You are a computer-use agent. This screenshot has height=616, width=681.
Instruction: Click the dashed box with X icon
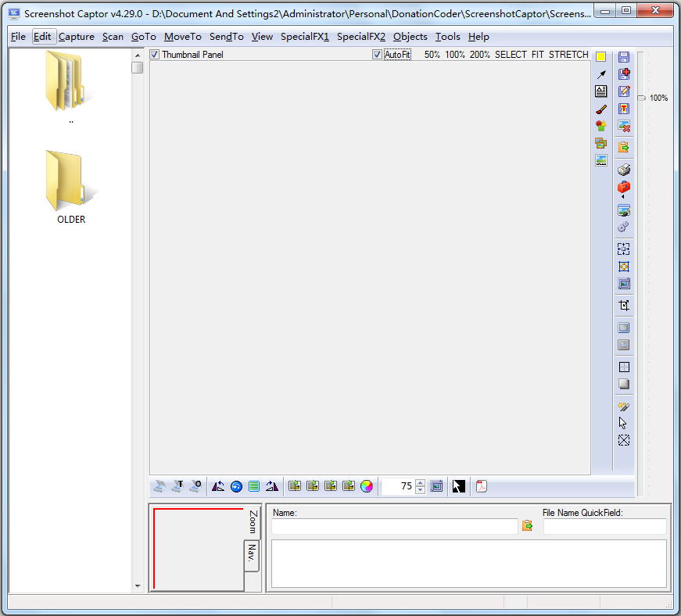624,440
